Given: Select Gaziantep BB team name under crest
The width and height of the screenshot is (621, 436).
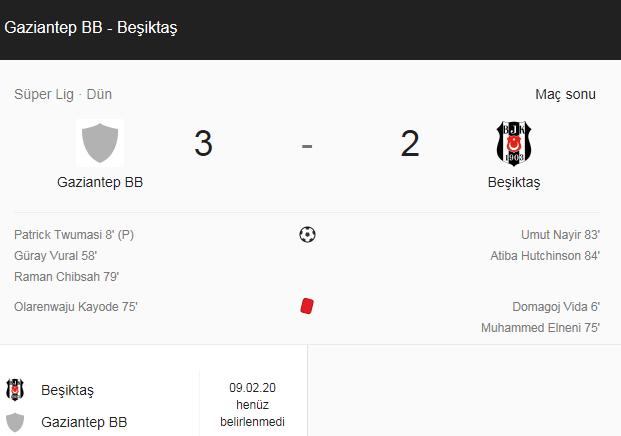Looking at the screenshot, I should [x=100, y=182].
